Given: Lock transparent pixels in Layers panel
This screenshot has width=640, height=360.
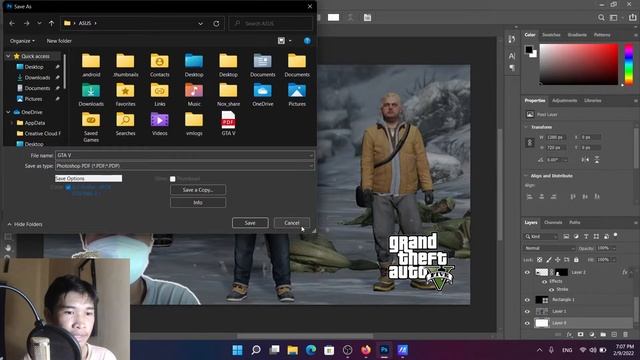Looking at the screenshot, I should (x=540, y=260).
